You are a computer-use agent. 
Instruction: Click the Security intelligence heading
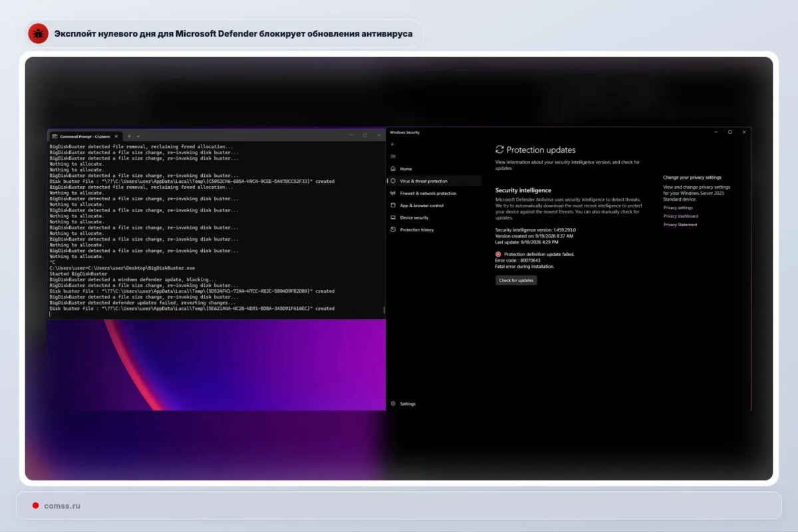click(523, 190)
